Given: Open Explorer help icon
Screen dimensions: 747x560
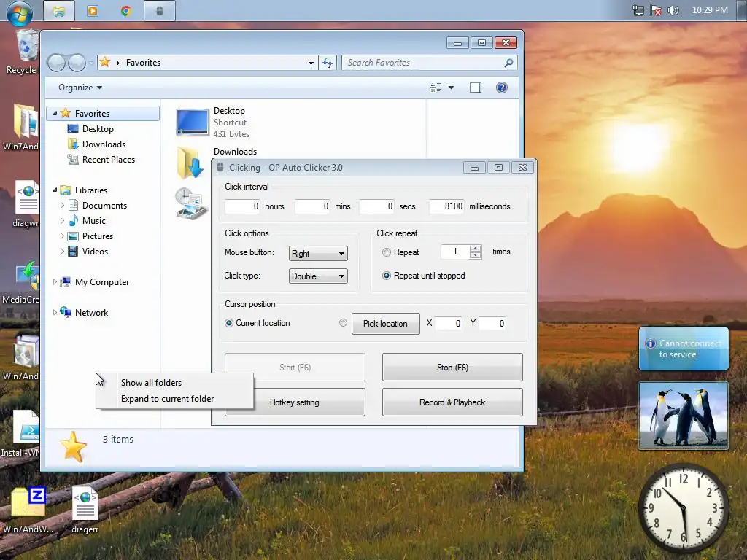Looking at the screenshot, I should coord(502,87).
